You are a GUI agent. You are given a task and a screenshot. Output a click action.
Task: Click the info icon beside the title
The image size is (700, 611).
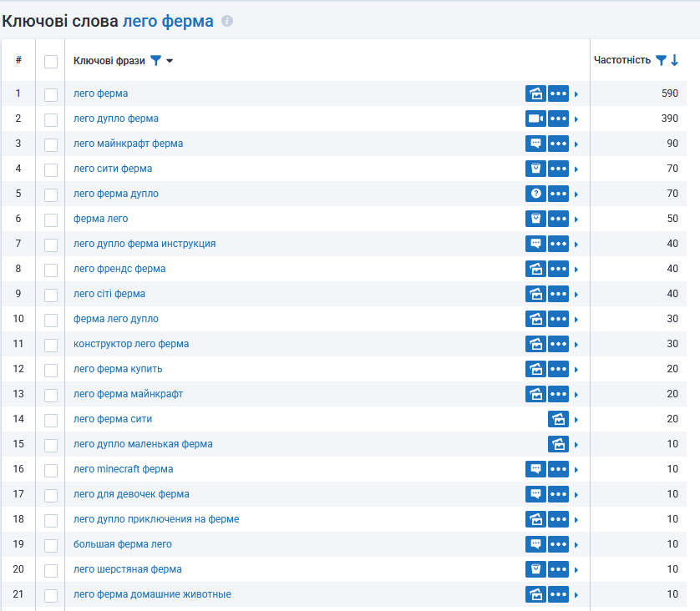click(x=227, y=21)
